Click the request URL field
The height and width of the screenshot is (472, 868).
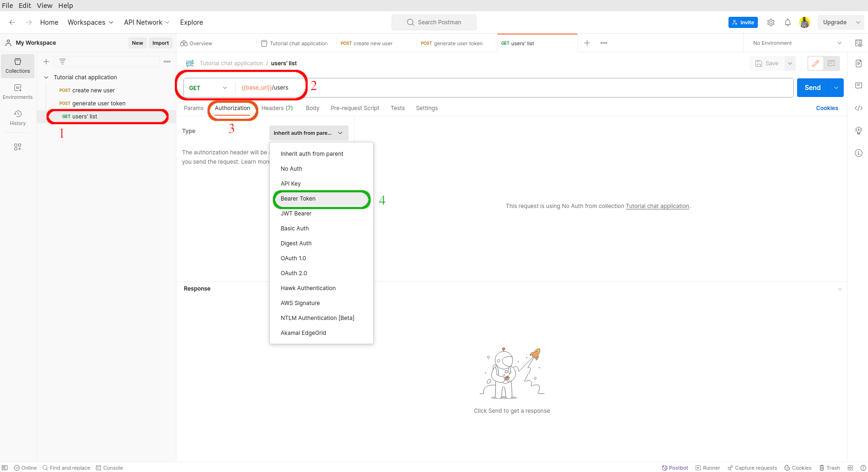pos(513,88)
